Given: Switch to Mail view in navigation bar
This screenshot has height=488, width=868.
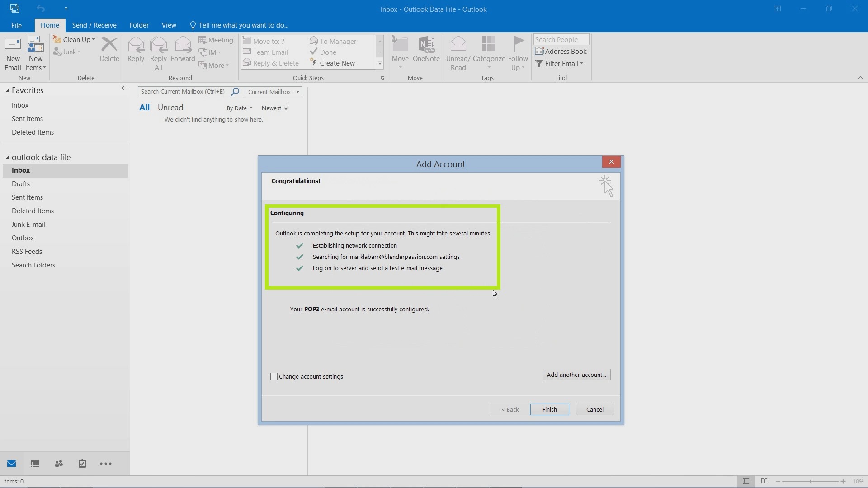Looking at the screenshot, I should pos(12,464).
